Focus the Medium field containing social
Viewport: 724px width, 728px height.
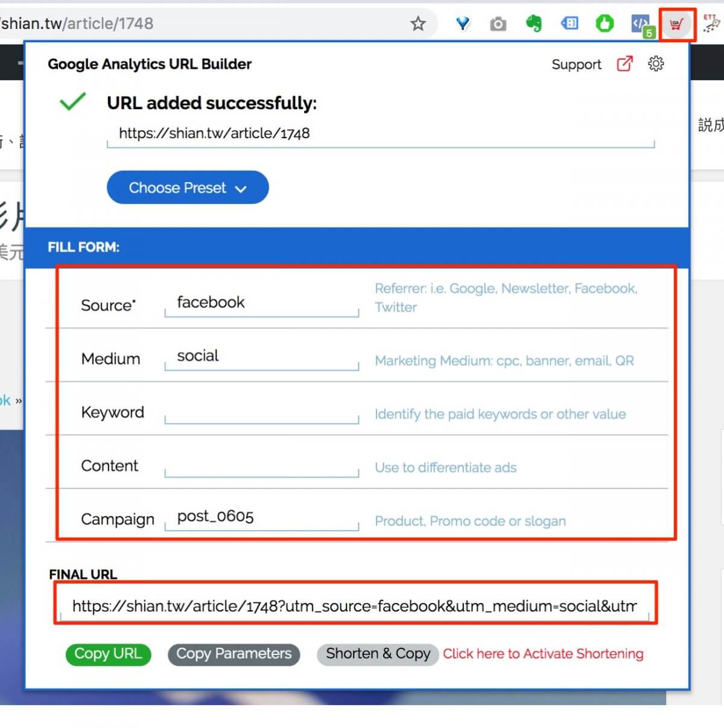click(x=261, y=357)
